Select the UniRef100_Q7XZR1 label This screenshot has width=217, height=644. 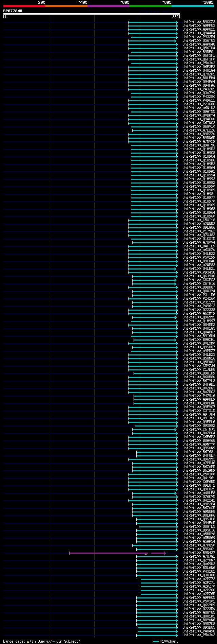point(199,74)
